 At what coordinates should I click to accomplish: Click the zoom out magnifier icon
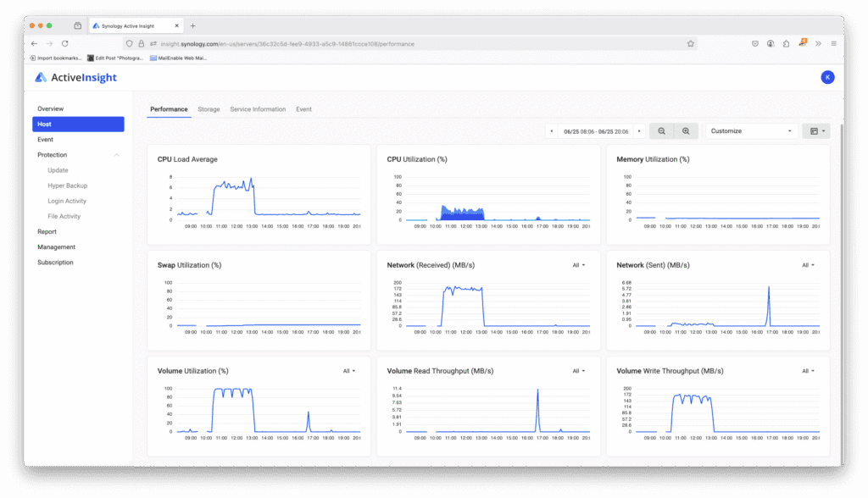(662, 131)
